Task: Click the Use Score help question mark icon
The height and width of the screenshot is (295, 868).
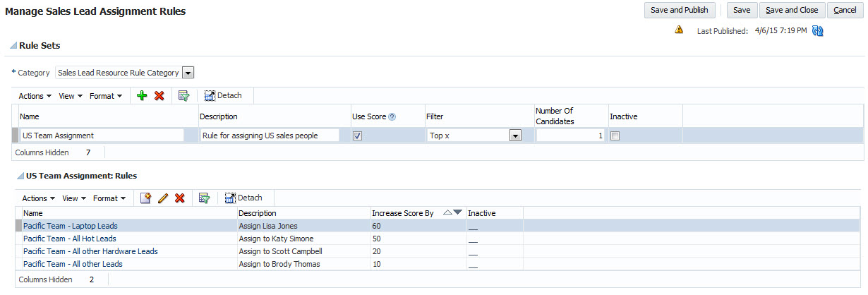Action: coord(392,116)
